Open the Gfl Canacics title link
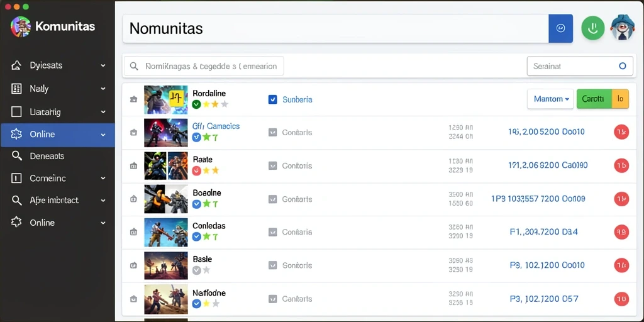Screen dimensions: 644x322 point(216,126)
